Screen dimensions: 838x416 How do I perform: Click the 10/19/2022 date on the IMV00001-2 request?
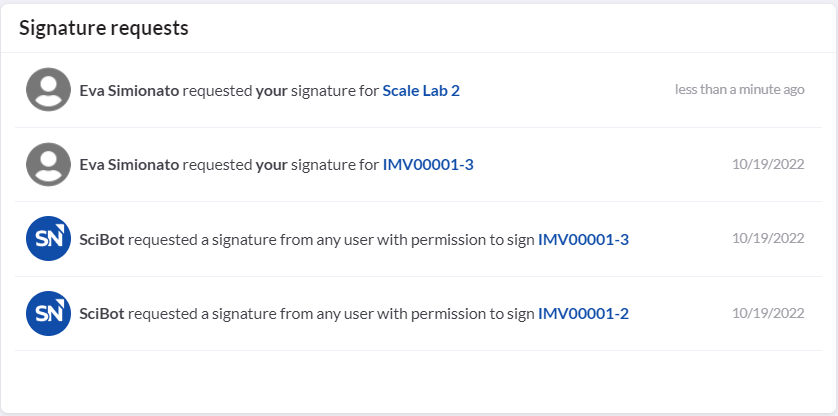(768, 313)
